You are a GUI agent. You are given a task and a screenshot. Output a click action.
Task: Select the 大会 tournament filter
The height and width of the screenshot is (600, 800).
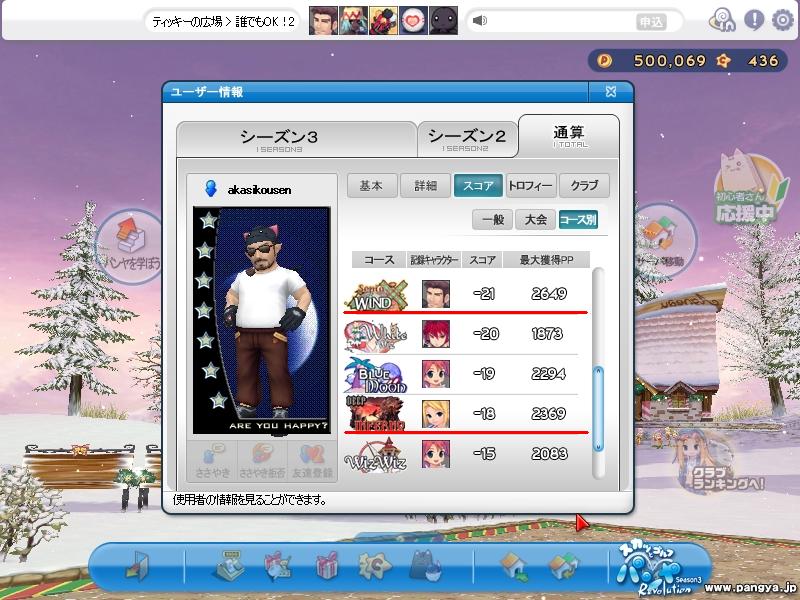pyautogui.click(x=535, y=220)
